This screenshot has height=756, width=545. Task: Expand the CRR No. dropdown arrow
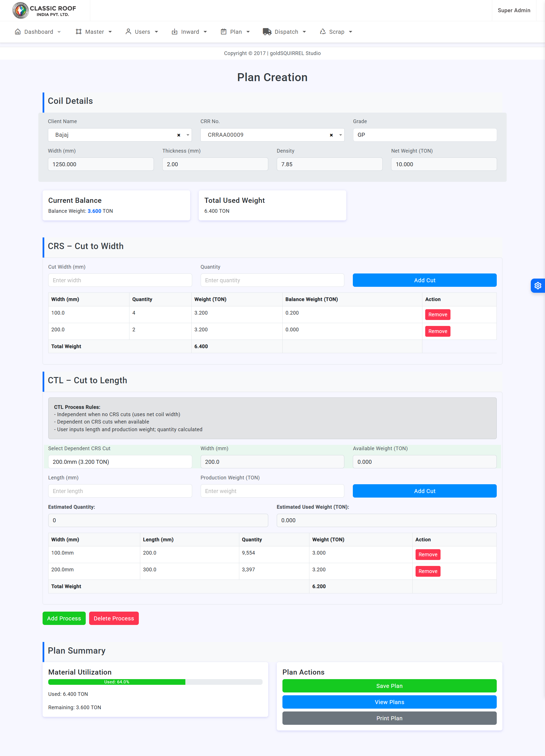click(340, 135)
